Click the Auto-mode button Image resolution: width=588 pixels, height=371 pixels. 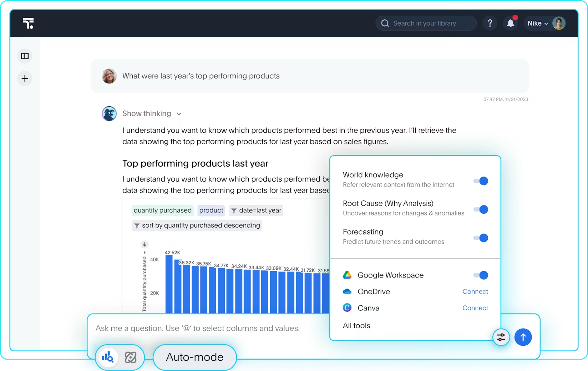click(195, 357)
